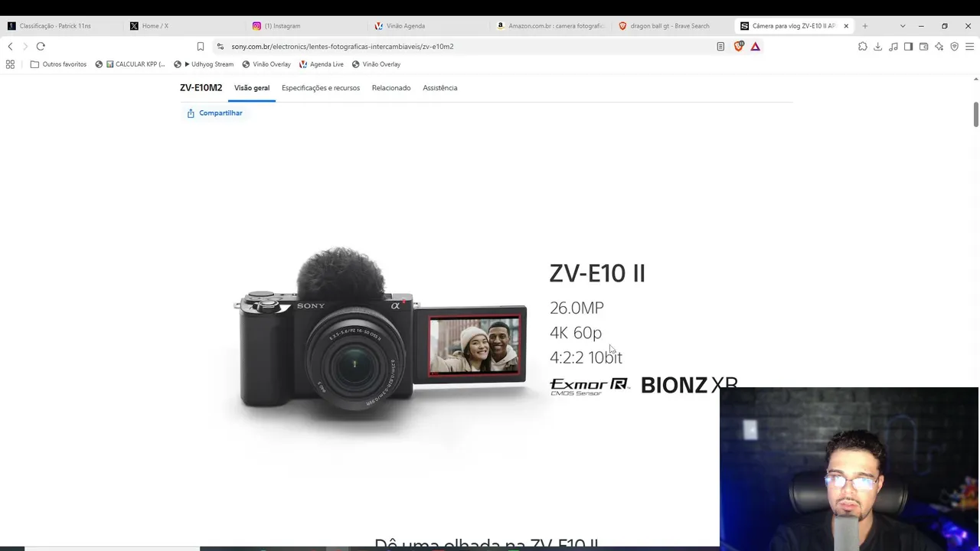Open site settings icon beside the URL

click(220, 47)
